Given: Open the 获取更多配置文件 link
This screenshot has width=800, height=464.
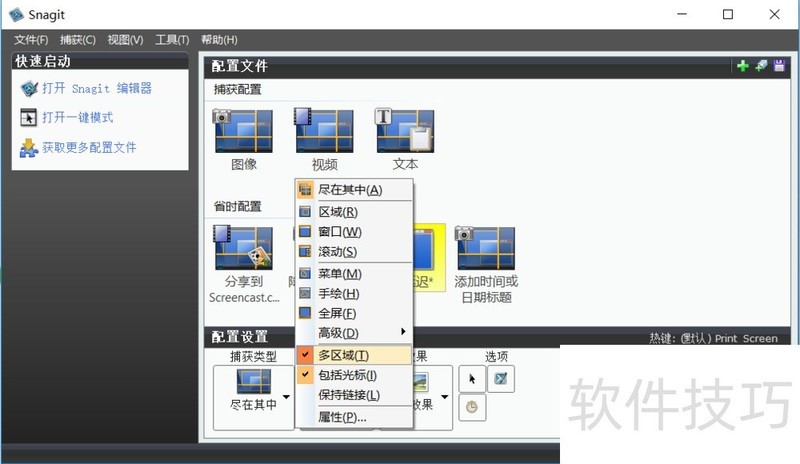Looking at the screenshot, I should (89, 148).
